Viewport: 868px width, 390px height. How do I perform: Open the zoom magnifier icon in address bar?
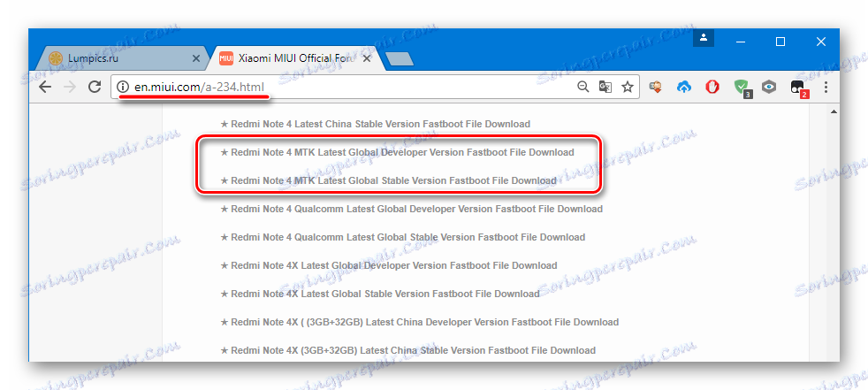pos(582,87)
